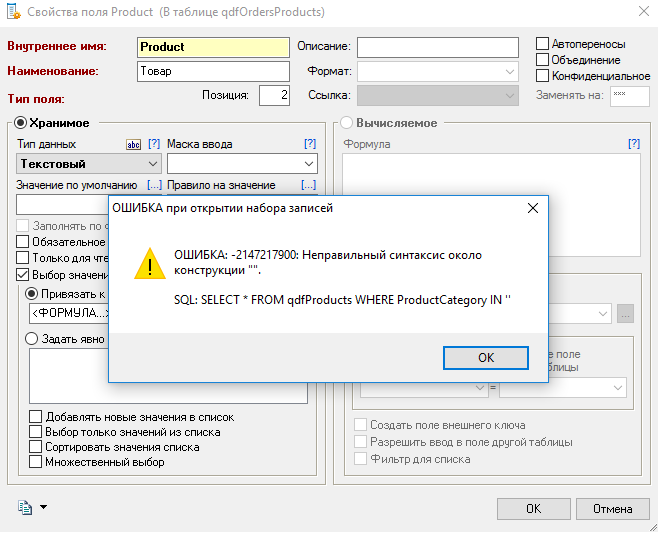Viewport: 659px width, 534px height.
Task: Click the yellow warning icon in error dialog
Action: (x=150, y=264)
